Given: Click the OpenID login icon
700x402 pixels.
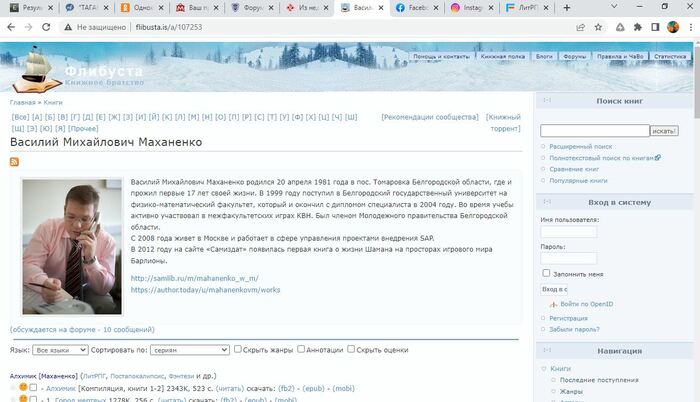Looking at the screenshot, I should (553, 304).
